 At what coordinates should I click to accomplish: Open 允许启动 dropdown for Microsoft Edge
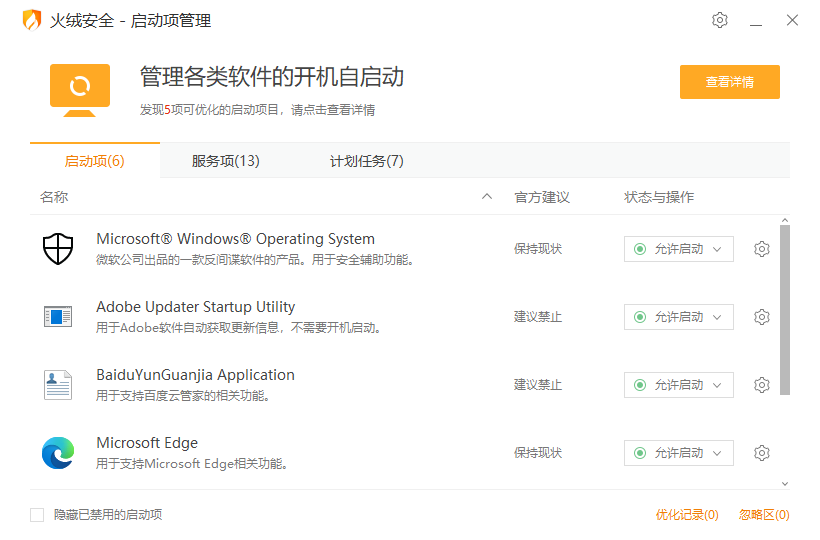coord(678,453)
